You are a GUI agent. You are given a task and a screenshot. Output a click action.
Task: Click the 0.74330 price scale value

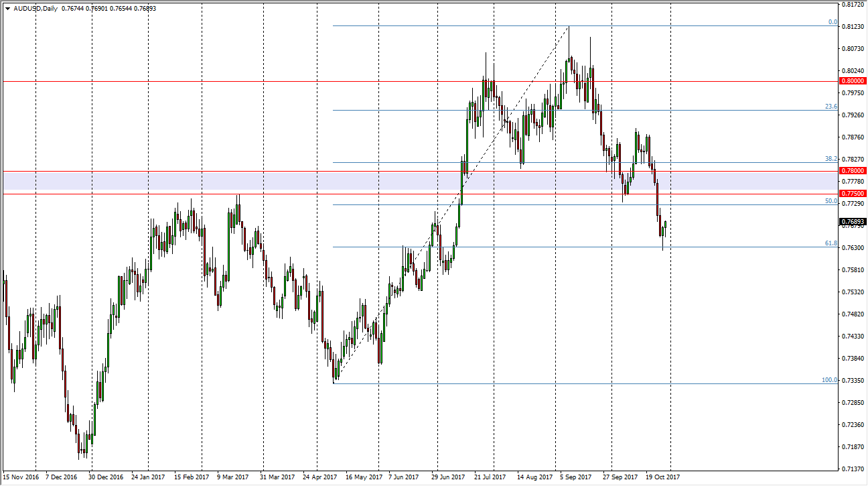(x=851, y=337)
